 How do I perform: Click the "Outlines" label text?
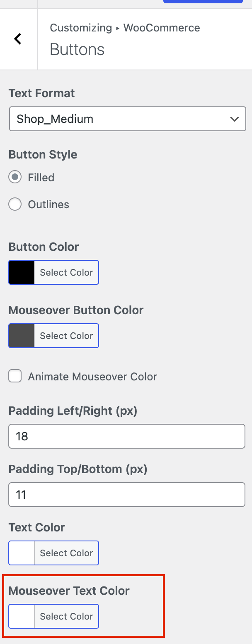48,204
